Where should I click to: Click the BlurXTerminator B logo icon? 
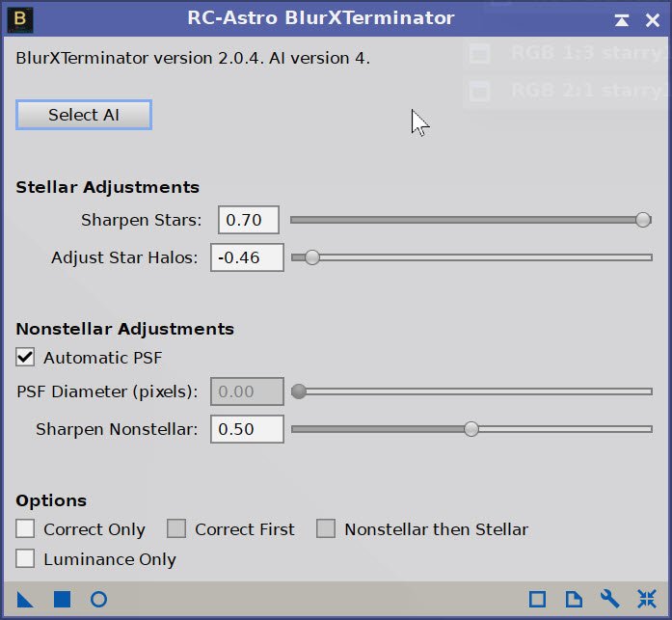[20, 19]
